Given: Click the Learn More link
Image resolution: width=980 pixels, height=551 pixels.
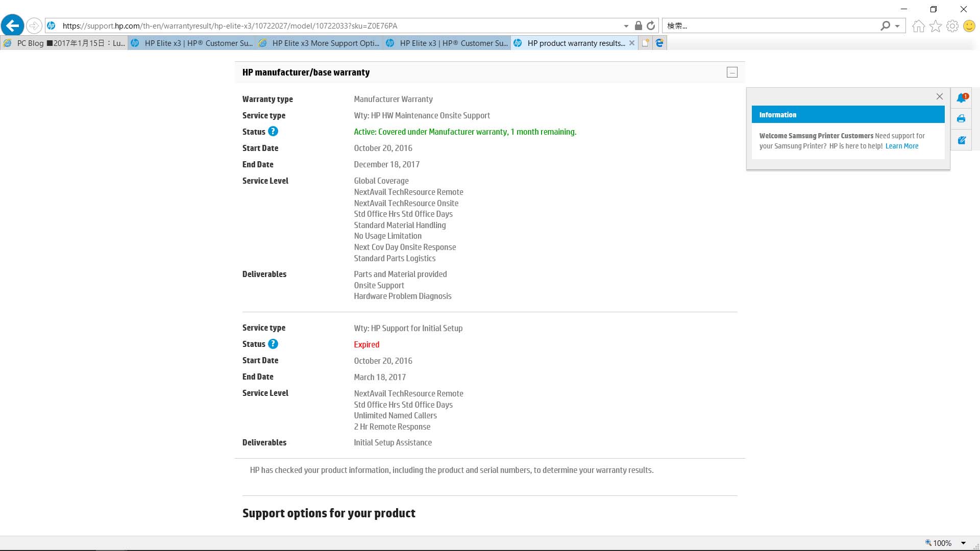Looking at the screenshot, I should pos(901,146).
